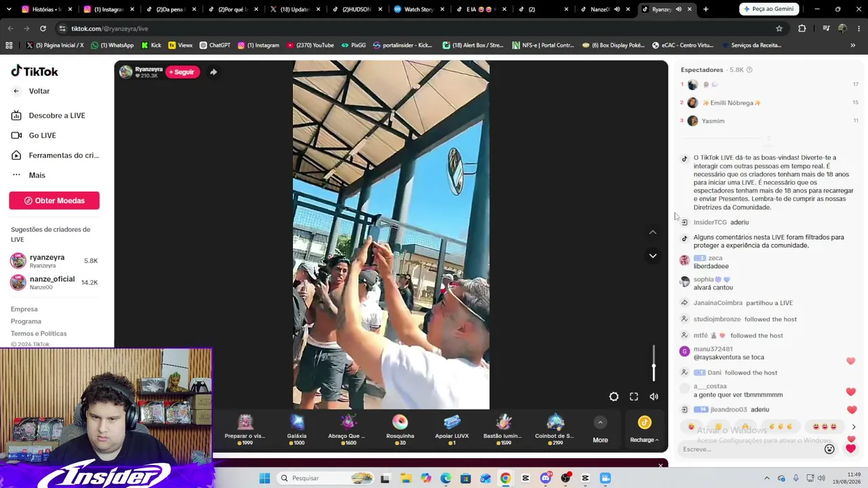Expand the More gifts panel

click(x=600, y=431)
